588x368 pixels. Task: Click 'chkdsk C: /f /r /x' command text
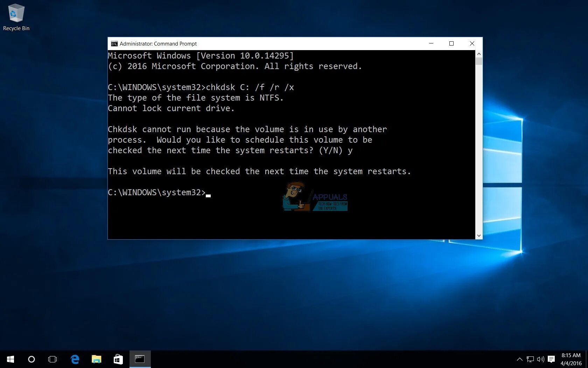(x=250, y=87)
